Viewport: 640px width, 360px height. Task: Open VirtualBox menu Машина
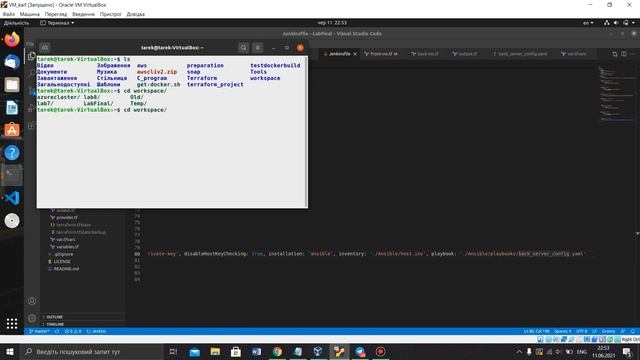tap(30, 14)
